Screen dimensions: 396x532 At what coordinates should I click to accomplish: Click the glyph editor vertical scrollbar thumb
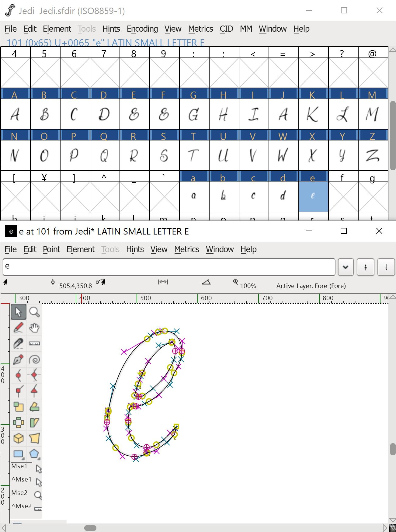[393, 449]
